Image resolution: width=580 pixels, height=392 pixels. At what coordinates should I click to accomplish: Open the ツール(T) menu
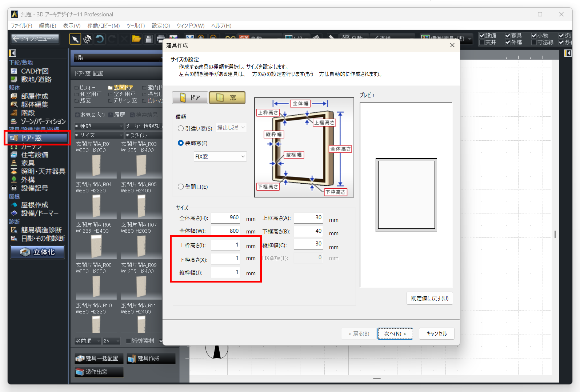pyautogui.click(x=135, y=25)
